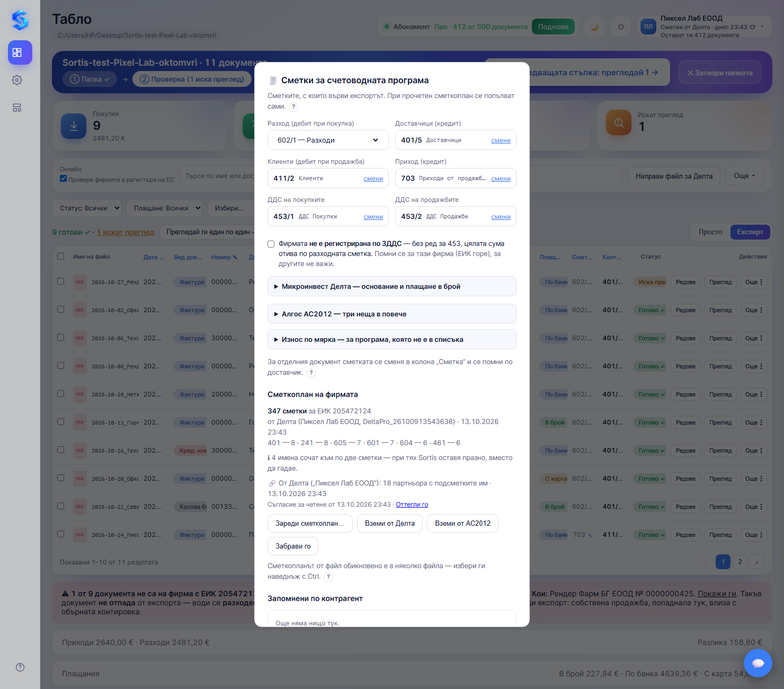
Task: Open the templates layout icon in sidebar
Action: (17, 108)
